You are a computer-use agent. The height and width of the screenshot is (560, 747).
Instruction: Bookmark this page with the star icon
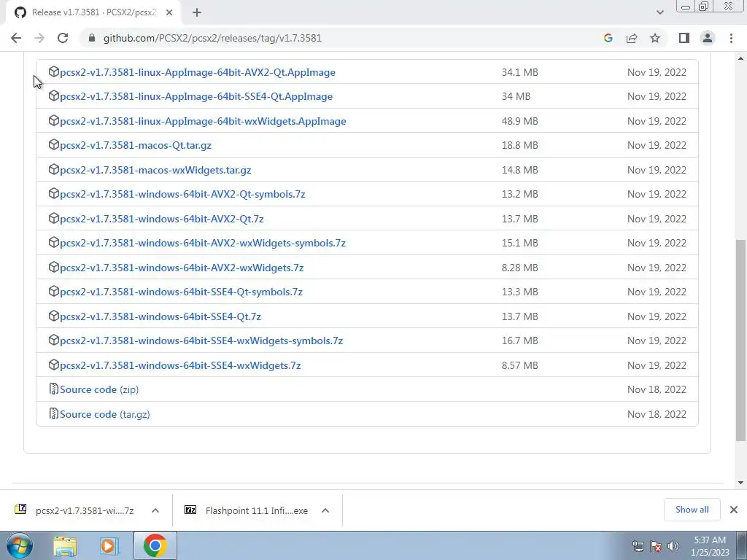click(x=655, y=38)
